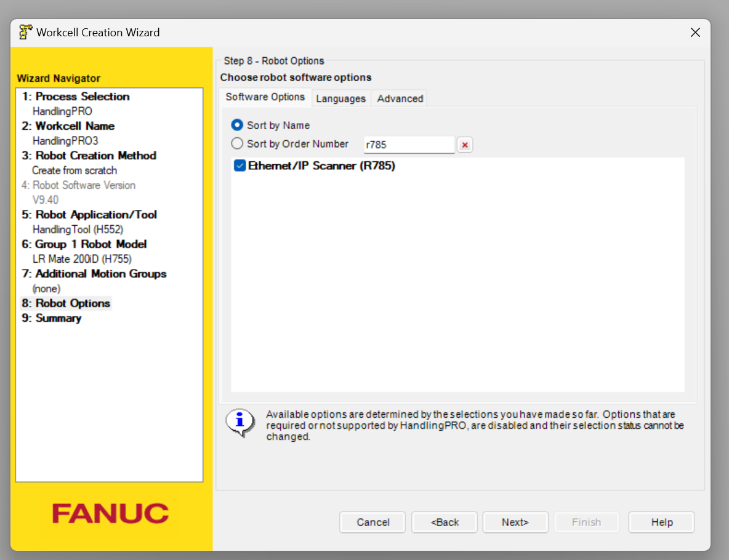Click the 'Choose robot software options' heading
Screen dimensions: 729x560
coord(296,78)
